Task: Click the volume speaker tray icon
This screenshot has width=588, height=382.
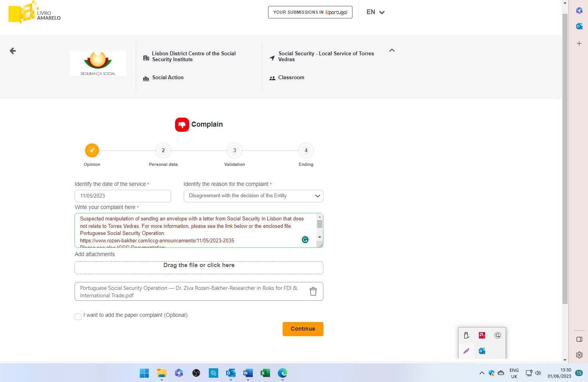Action: point(538,373)
